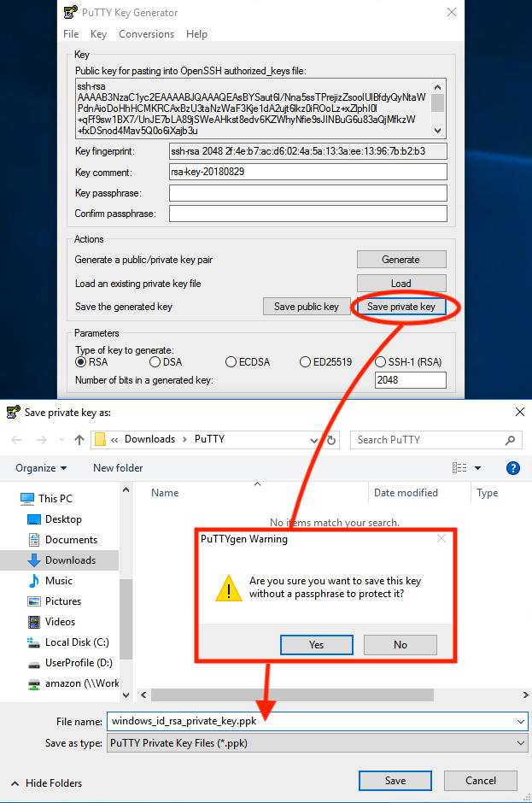Select RSA key type
Viewport: 532px width, 803px height.
point(91,362)
